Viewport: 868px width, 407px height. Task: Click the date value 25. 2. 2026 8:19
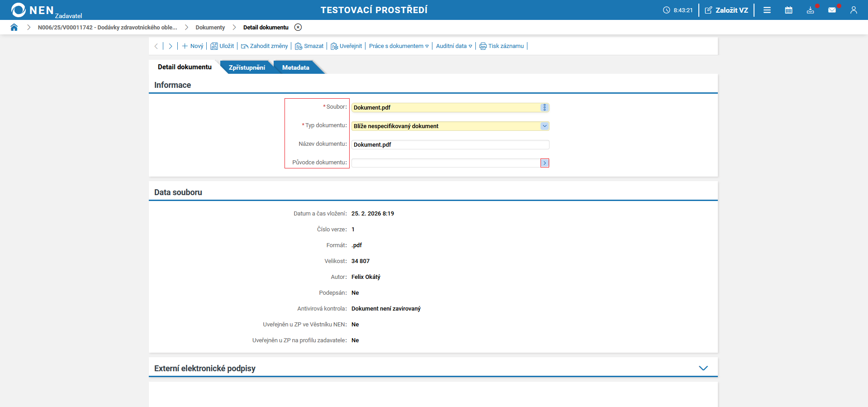point(373,214)
